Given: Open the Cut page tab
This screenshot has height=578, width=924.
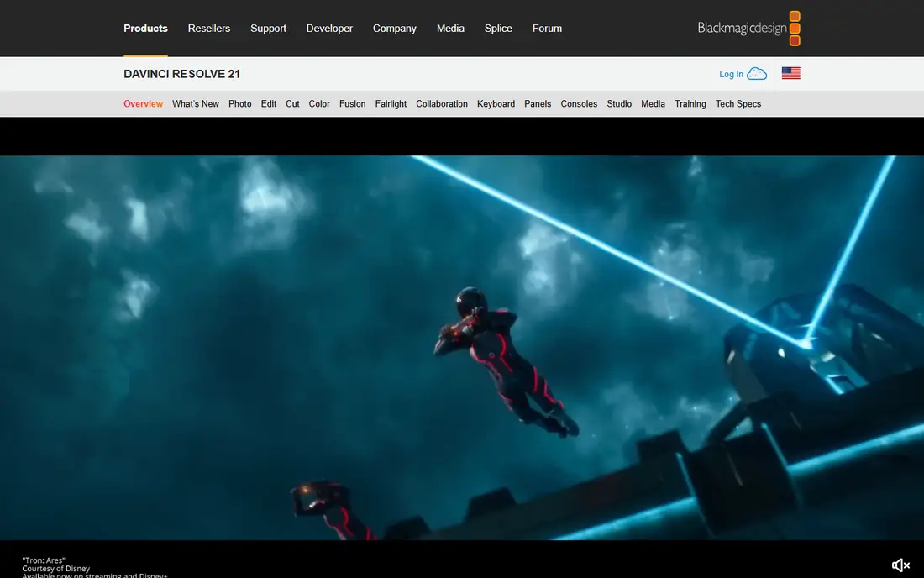Looking at the screenshot, I should 292,103.
